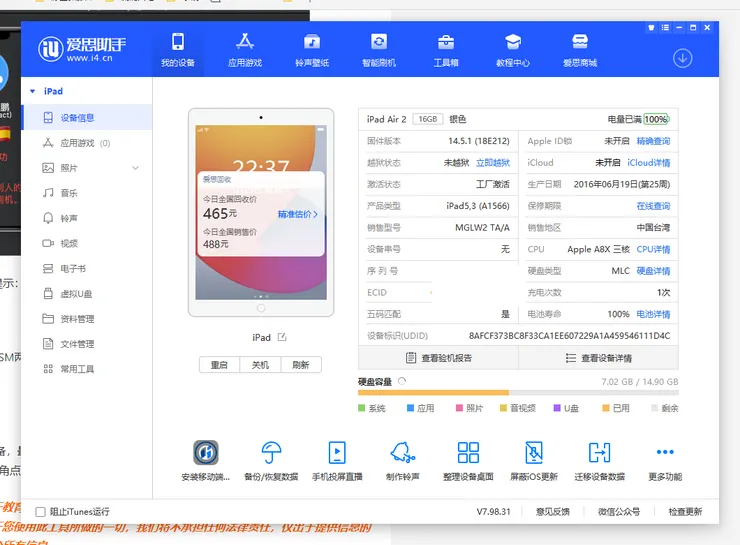Click 屏蔽iOS更新 icon
The height and width of the screenshot is (545, 740).
[534, 453]
